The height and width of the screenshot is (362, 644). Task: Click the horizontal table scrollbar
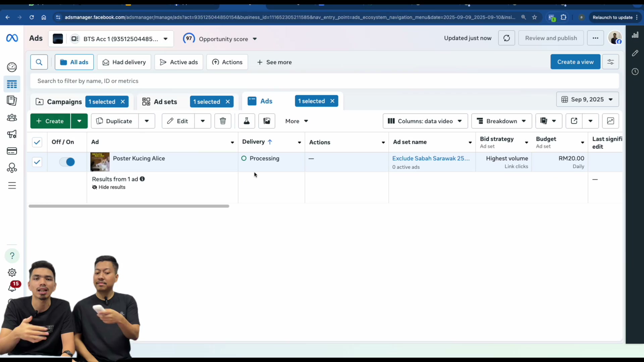(129, 206)
